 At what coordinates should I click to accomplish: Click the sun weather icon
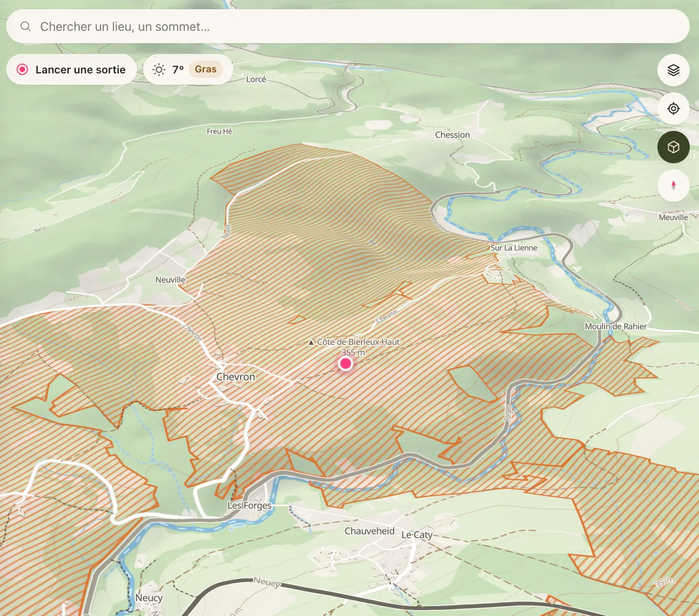pos(159,69)
